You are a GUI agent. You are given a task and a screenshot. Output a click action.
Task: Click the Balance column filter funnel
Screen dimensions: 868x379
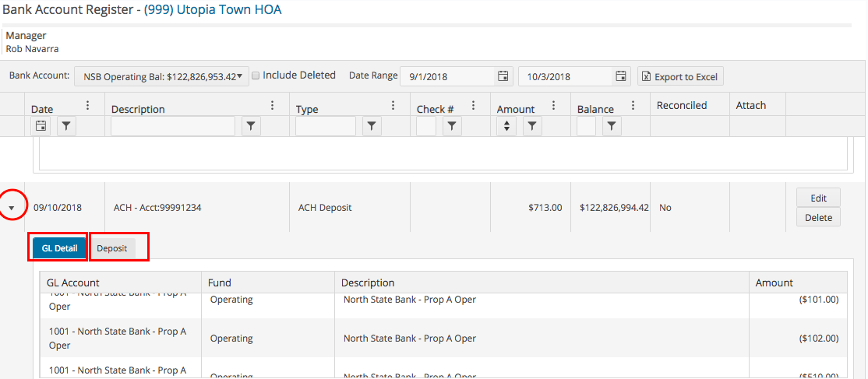pos(612,127)
